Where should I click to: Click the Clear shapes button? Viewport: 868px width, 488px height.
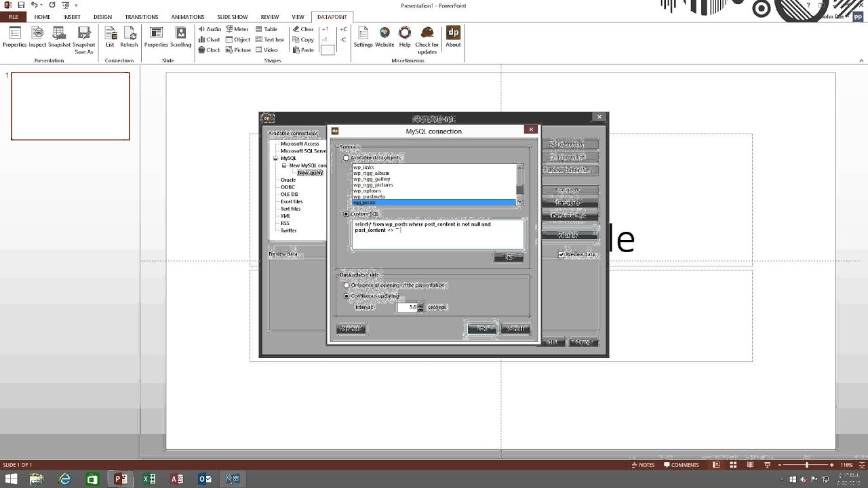point(303,29)
